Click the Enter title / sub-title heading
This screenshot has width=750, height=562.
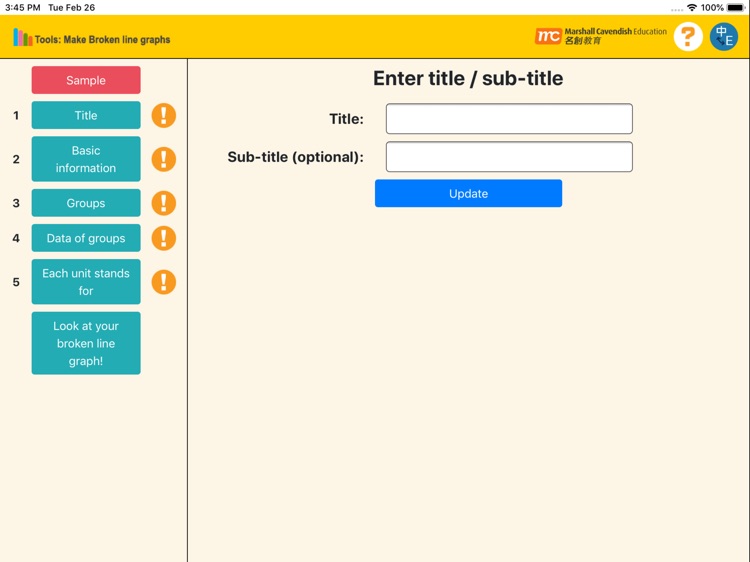pyautogui.click(x=468, y=78)
